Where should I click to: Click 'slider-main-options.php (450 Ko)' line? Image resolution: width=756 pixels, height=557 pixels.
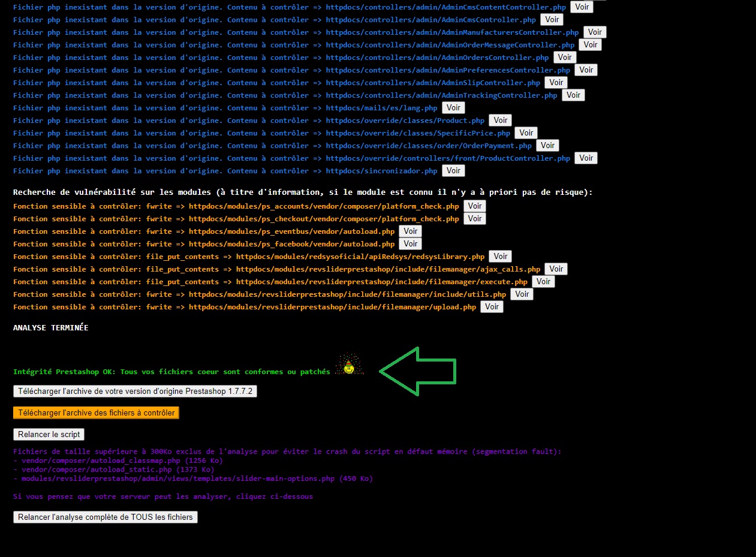click(193, 478)
